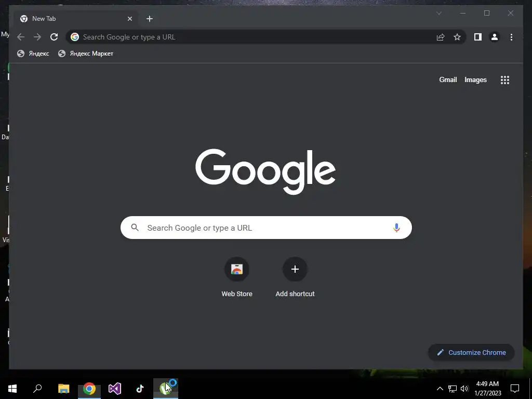Reload the current page
This screenshot has width=532, height=399.
pyautogui.click(x=54, y=37)
